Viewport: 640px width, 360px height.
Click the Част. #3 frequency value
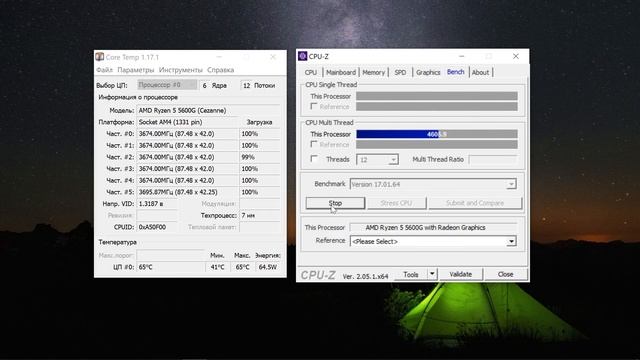(x=176, y=169)
